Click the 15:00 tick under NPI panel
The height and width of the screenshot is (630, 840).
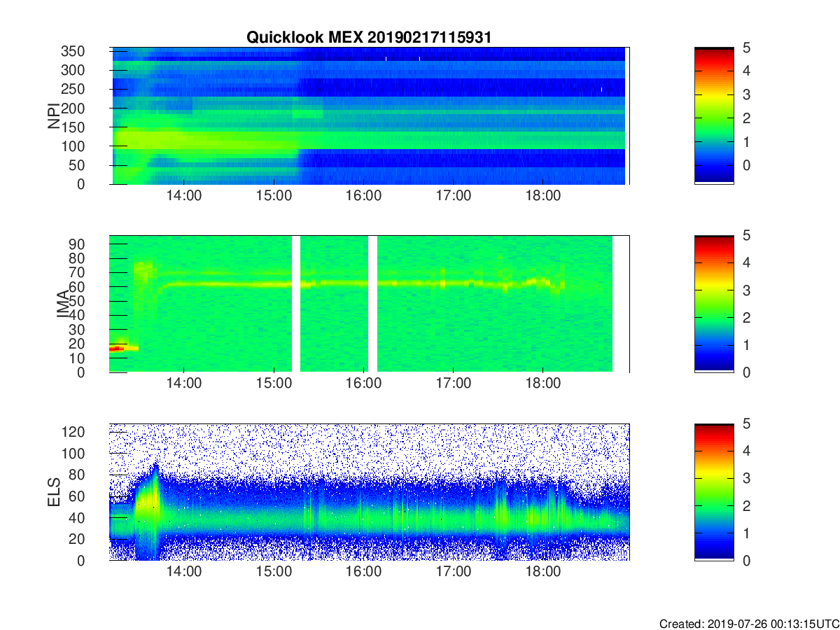click(274, 195)
